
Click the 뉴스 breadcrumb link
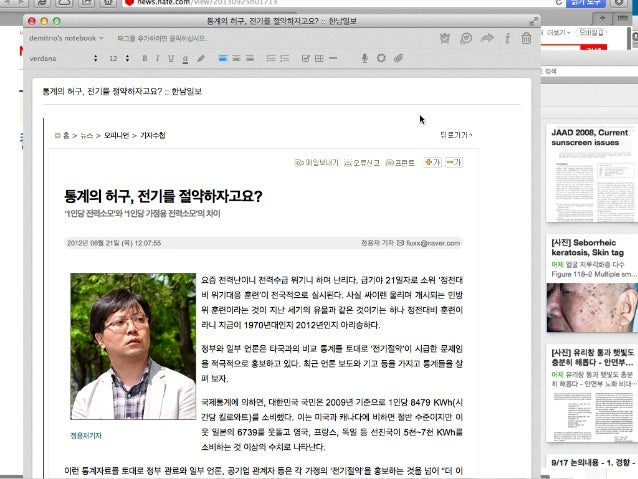87,136
